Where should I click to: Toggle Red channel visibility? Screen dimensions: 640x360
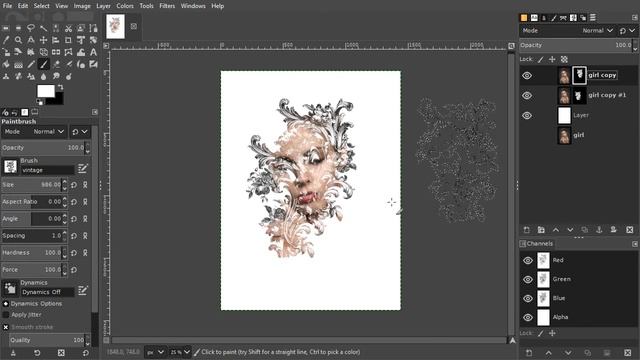[x=528, y=260]
